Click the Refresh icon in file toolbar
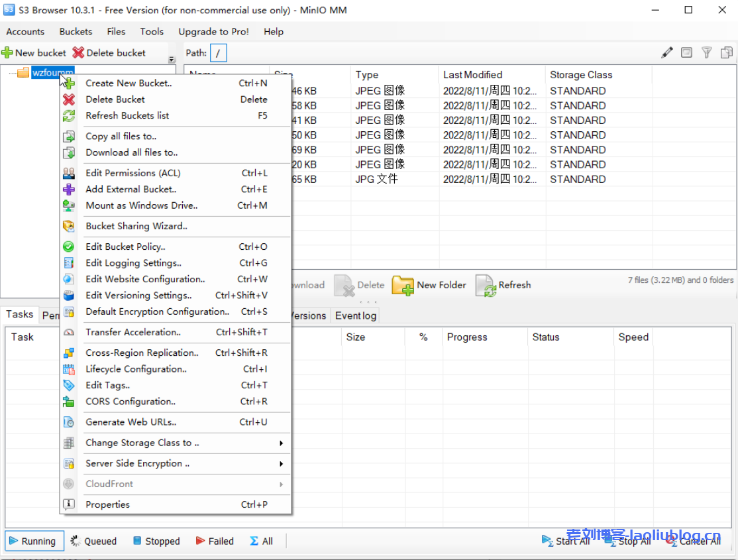738x560 pixels. pos(486,285)
